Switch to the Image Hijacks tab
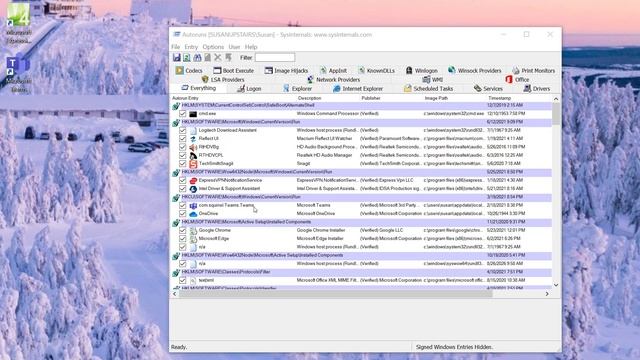The width and height of the screenshot is (640, 360). pyautogui.click(x=286, y=71)
